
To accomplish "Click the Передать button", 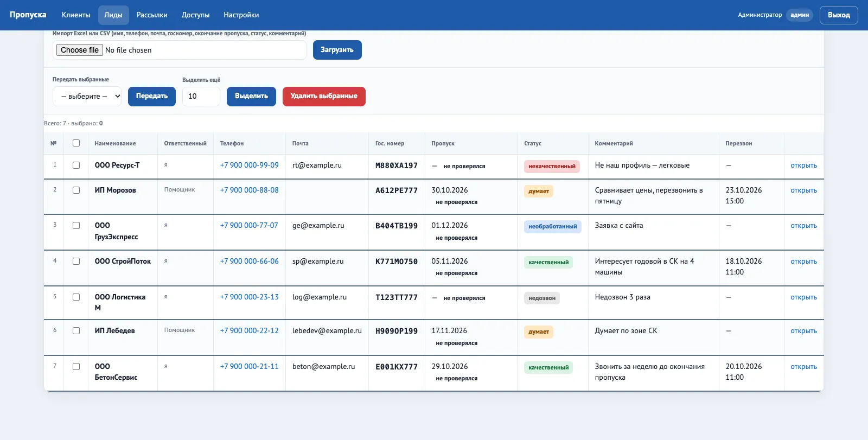I will [152, 97].
